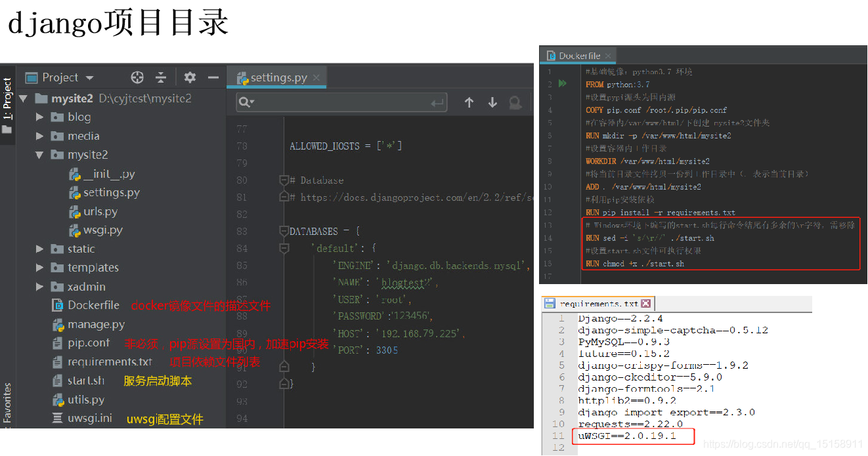The height and width of the screenshot is (456, 868).
Task: Click the green run marker beside FROM python:3.7
Action: click(x=562, y=83)
